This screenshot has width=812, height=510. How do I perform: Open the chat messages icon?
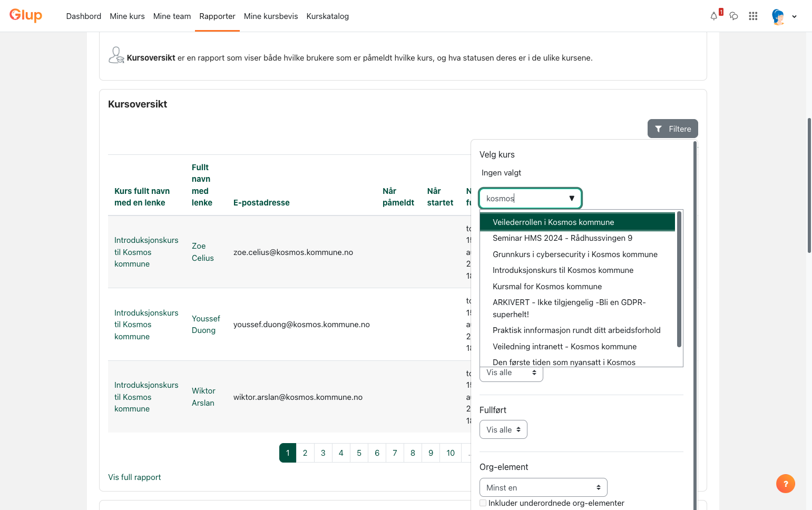pos(733,16)
